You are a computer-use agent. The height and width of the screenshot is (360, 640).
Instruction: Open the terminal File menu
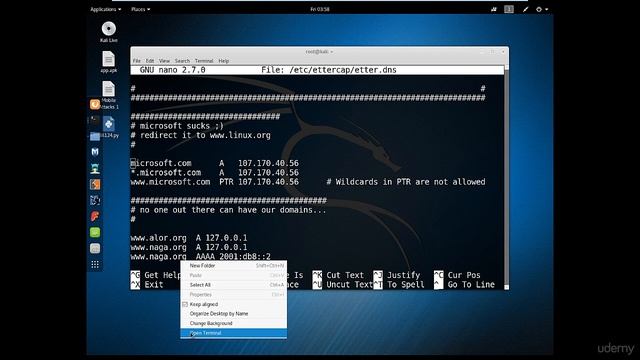[137, 61]
